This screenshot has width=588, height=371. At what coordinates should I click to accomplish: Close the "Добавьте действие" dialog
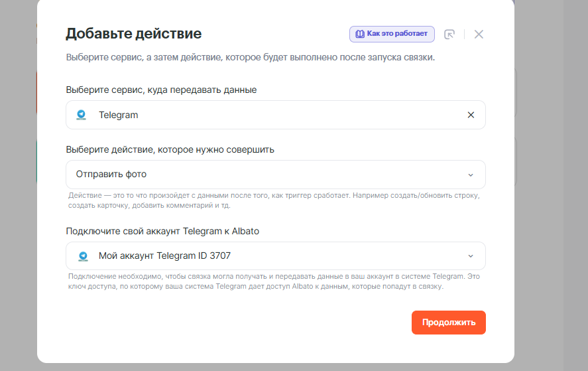click(x=479, y=35)
